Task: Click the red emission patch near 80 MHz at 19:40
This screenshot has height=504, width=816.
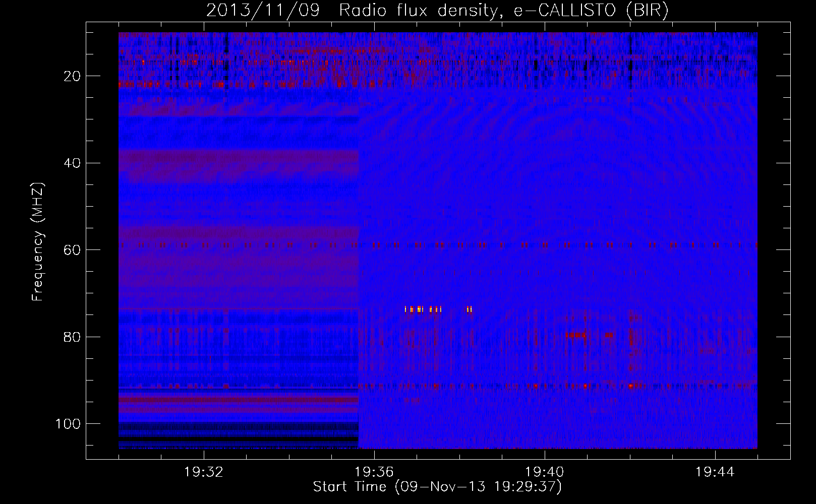Action: [575, 335]
